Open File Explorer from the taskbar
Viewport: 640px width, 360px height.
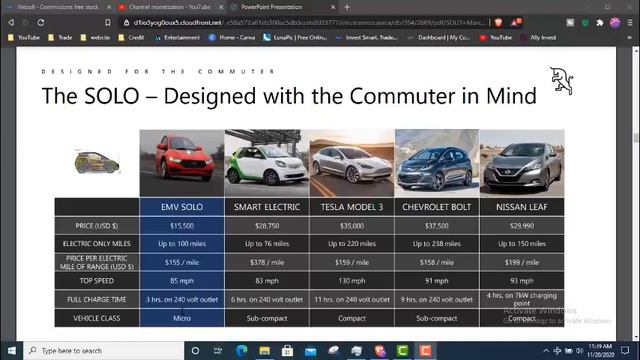264,351
